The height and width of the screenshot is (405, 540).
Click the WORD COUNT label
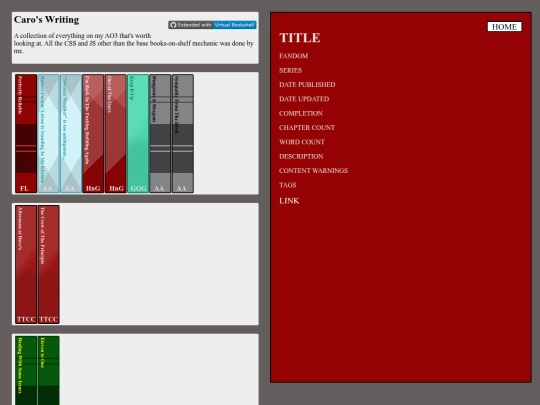tap(302, 142)
